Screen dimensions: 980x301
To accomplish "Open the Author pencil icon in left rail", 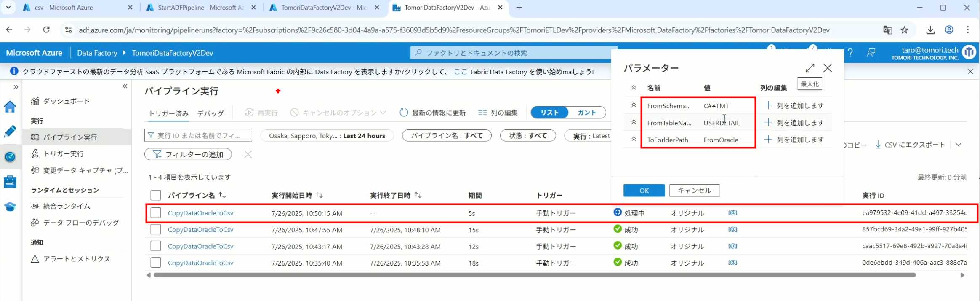I will 10,132.
